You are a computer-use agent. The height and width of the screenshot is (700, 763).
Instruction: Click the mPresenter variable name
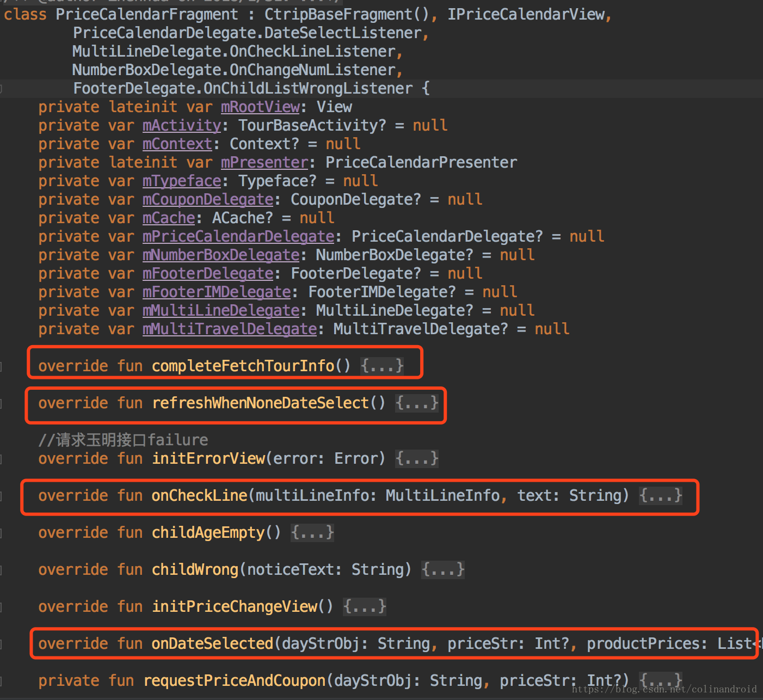tap(264, 162)
